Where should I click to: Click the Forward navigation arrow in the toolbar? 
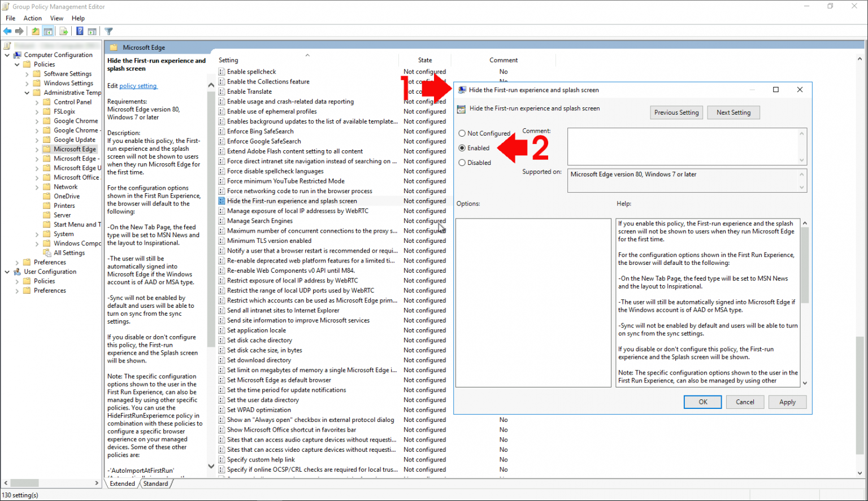pyautogui.click(x=19, y=31)
